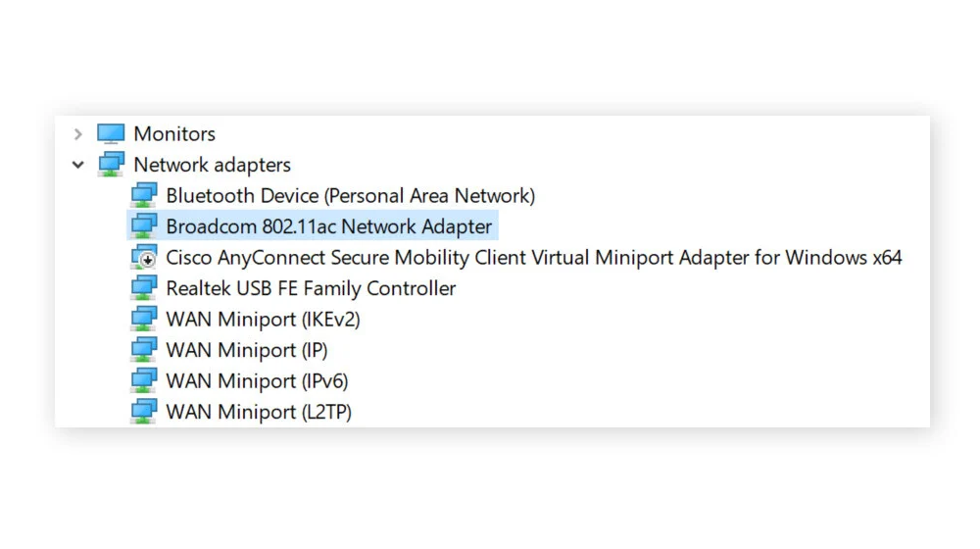This screenshot has height=549, width=980.
Task: Click the Realtek USB FE controller icon
Action: (144, 288)
